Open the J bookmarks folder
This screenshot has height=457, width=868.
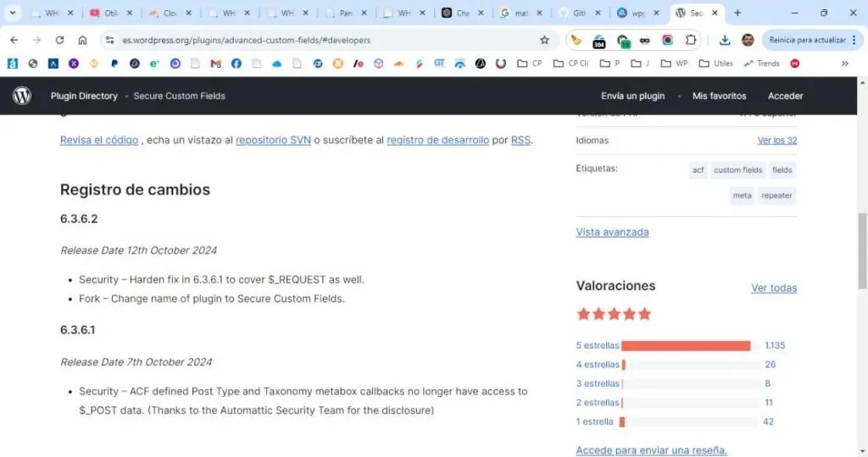pos(641,64)
